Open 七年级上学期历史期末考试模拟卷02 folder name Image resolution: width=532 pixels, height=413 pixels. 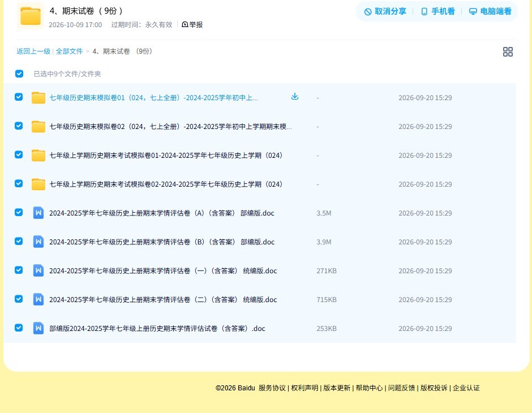point(166,184)
